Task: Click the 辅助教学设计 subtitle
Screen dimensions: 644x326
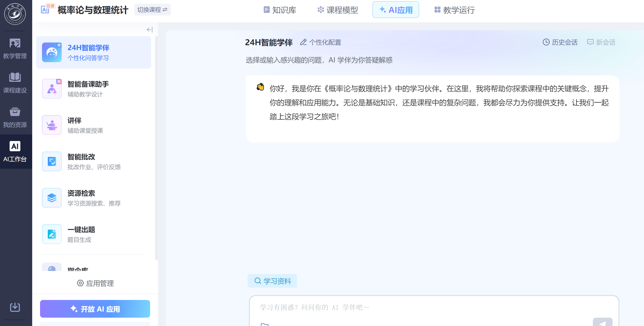Action: click(85, 94)
